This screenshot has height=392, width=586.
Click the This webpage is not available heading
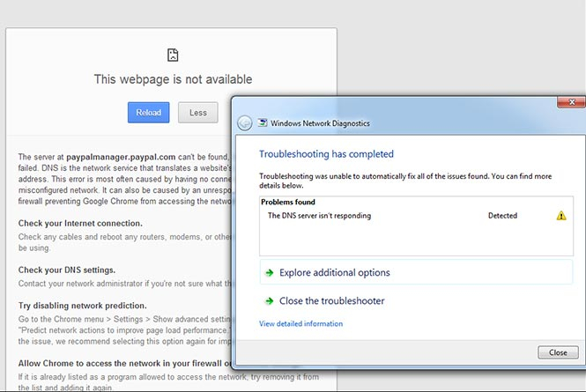173,79
